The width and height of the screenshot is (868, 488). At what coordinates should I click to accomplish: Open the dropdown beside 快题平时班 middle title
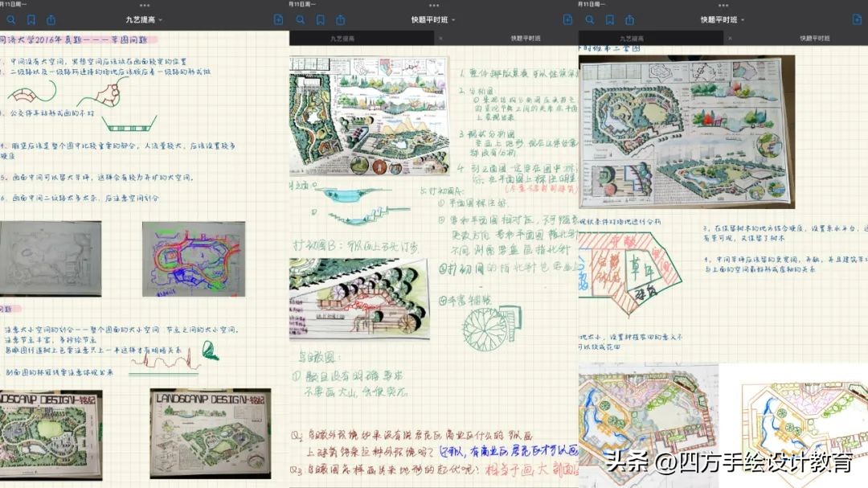(455, 19)
